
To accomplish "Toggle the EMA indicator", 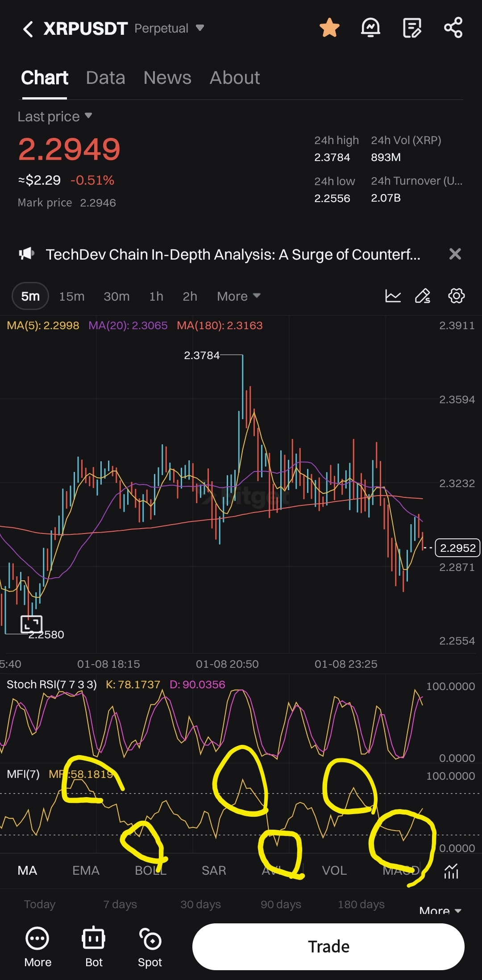I will [x=86, y=870].
